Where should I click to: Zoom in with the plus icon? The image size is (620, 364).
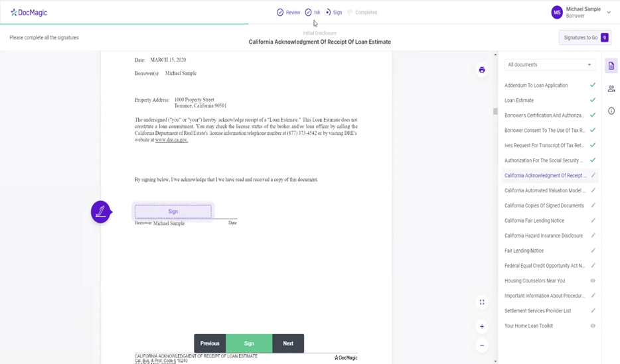tap(482, 326)
